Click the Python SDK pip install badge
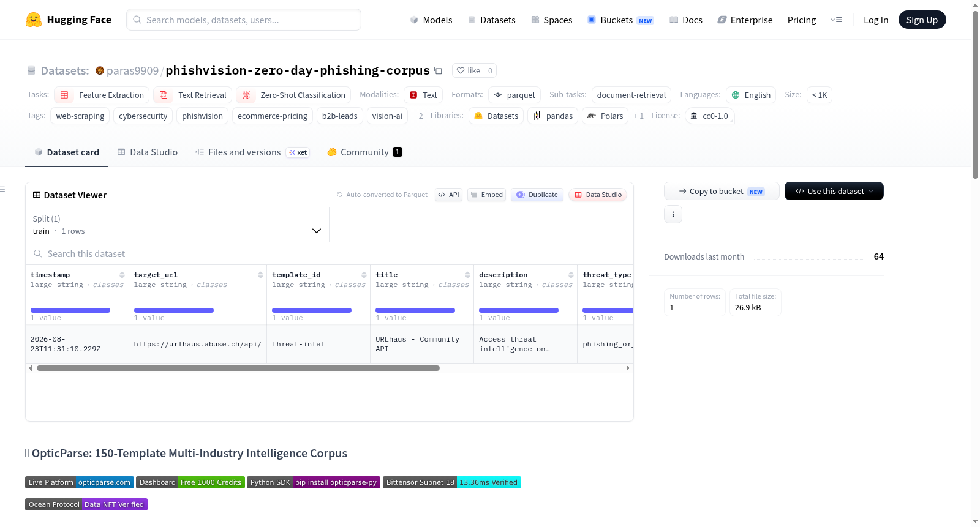The width and height of the screenshot is (980, 527). tap(314, 482)
